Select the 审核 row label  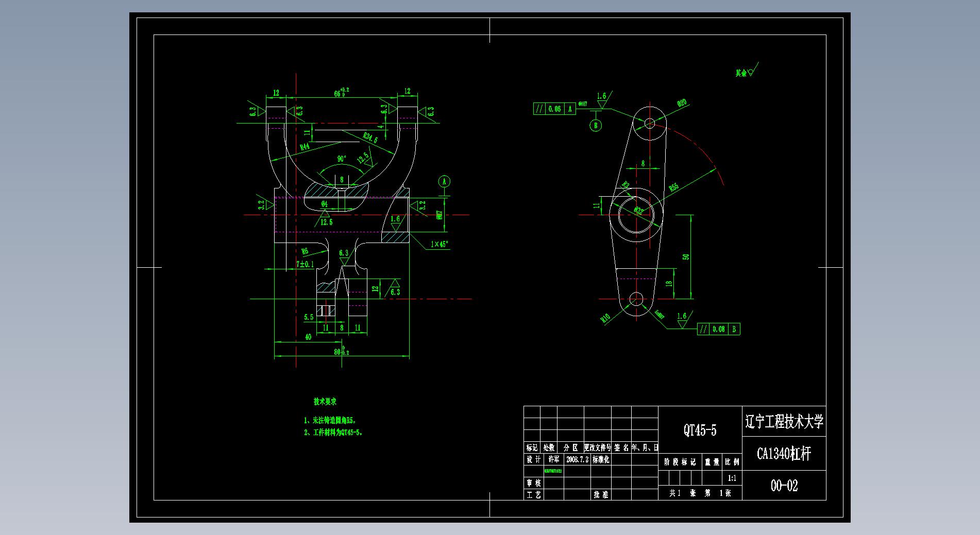[534, 483]
